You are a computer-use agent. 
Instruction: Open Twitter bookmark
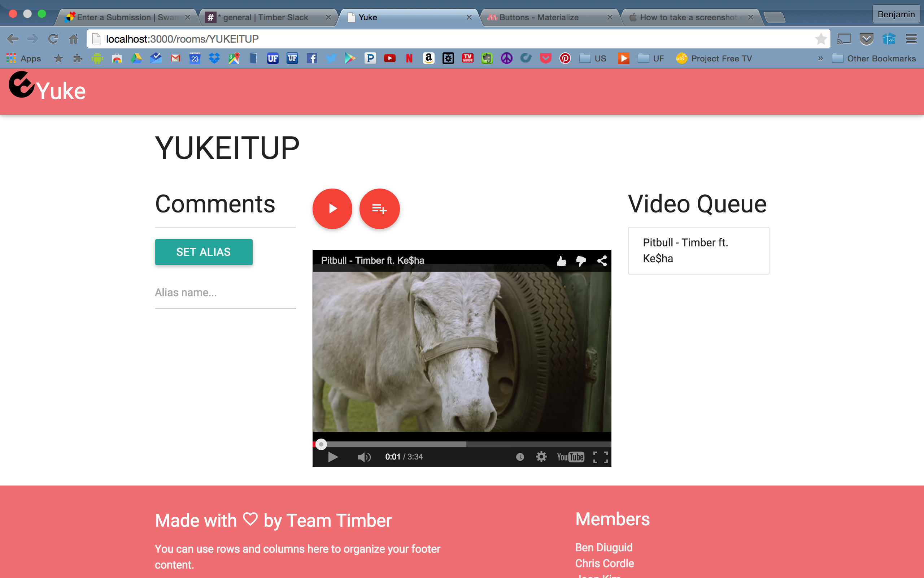pyautogui.click(x=331, y=58)
